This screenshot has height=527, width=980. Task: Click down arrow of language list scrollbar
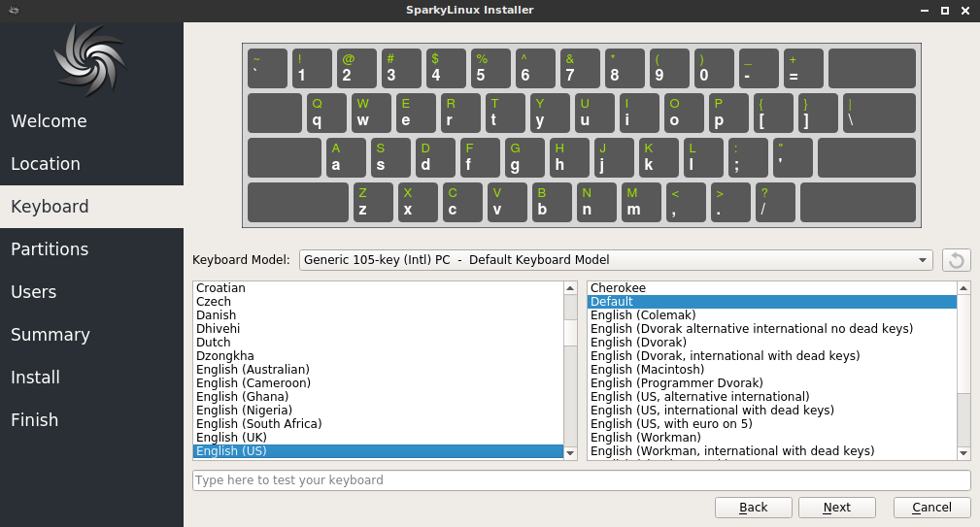(570, 452)
